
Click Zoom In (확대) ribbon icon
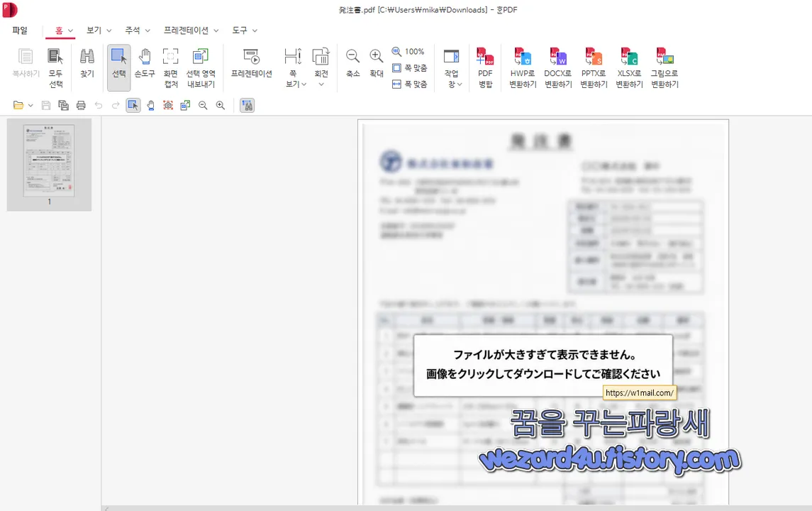click(x=377, y=62)
